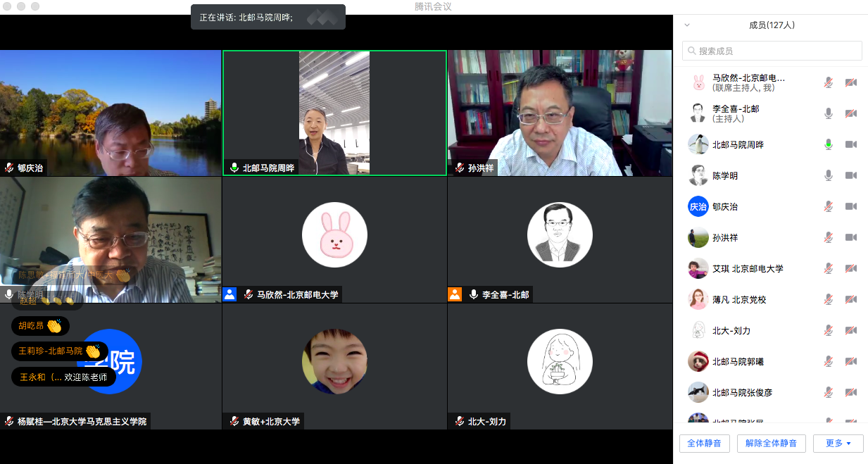Click muted microphone icon for 北大-刘力 list row
The height and width of the screenshot is (464, 868).
tap(829, 330)
